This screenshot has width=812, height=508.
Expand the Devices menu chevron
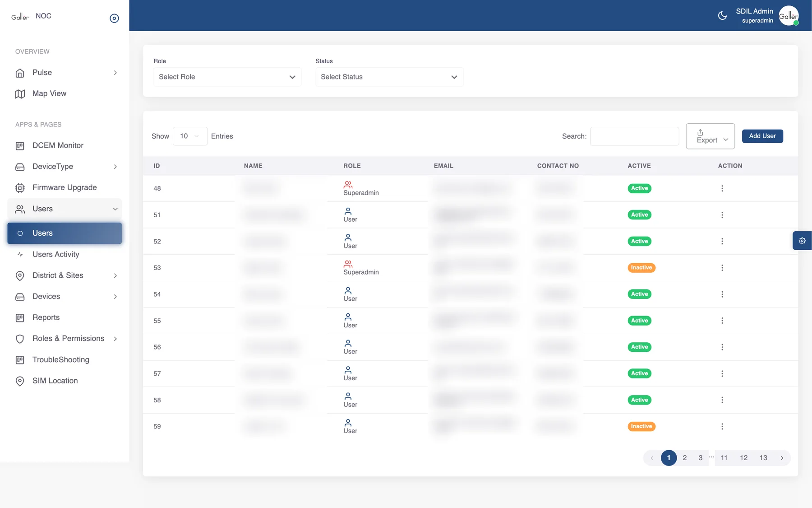(115, 297)
